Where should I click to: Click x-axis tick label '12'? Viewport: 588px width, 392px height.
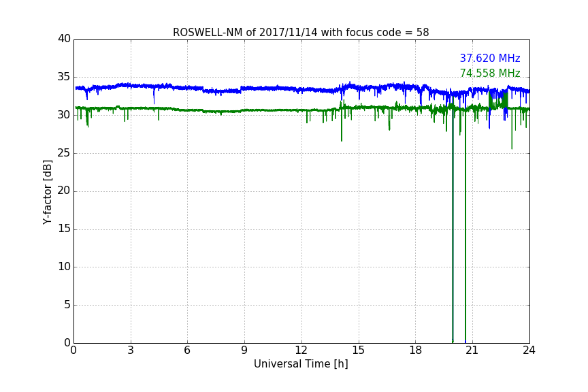(301, 350)
